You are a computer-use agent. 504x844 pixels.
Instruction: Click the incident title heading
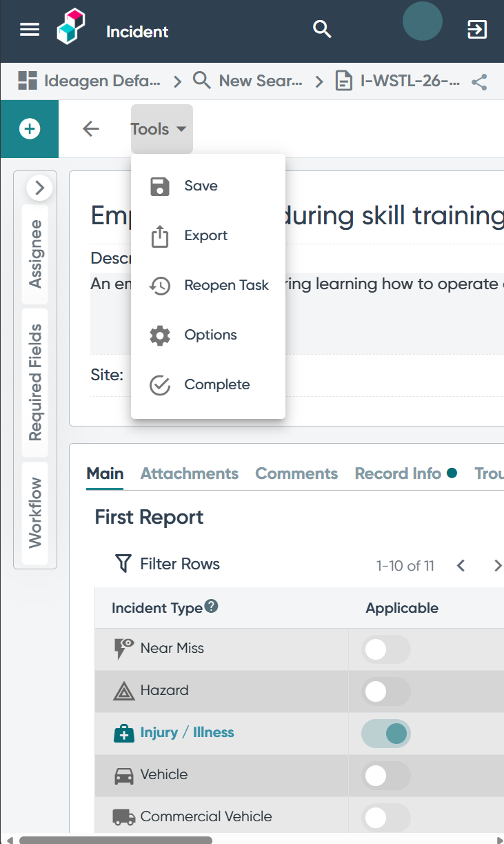[x=297, y=216]
